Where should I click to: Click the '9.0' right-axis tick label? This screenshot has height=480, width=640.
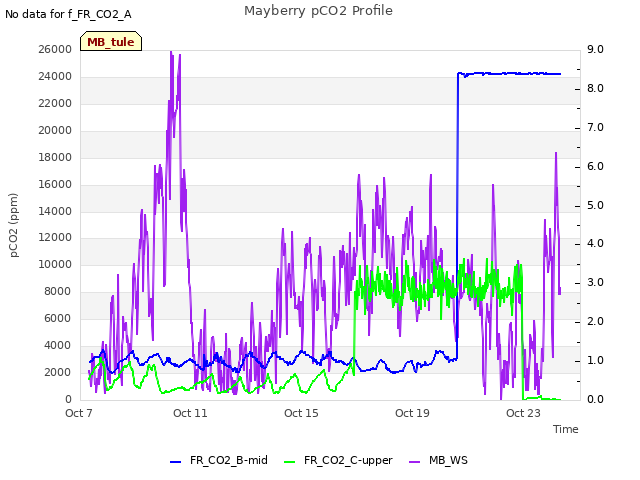(595, 49)
